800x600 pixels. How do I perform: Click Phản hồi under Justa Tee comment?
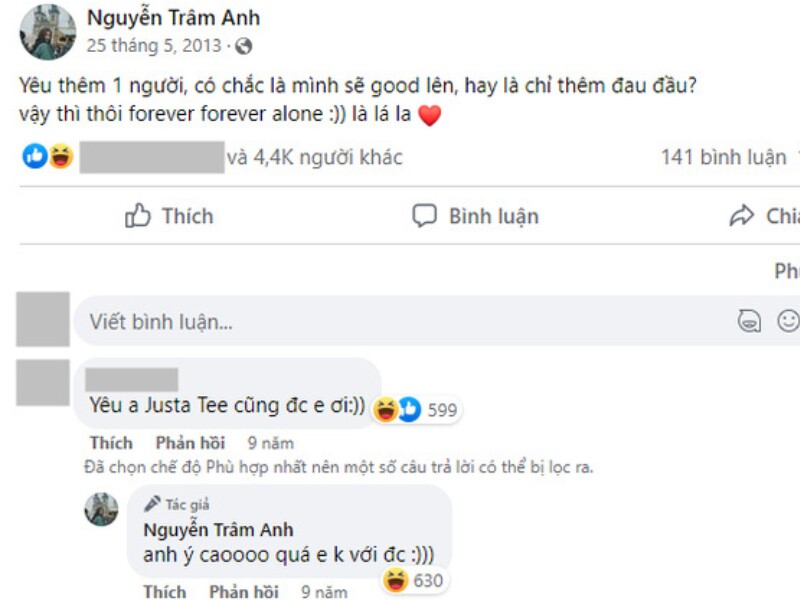pyautogui.click(x=190, y=443)
